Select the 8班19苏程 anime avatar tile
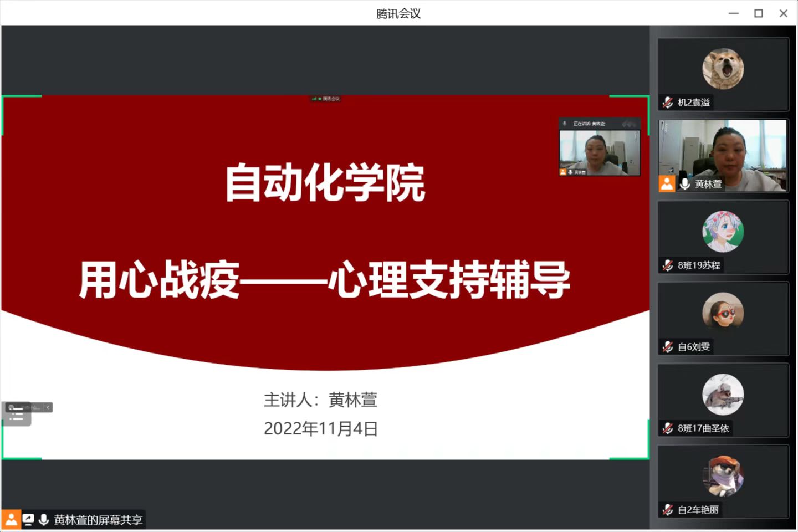The image size is (798, 532). (x=723, y=232)
